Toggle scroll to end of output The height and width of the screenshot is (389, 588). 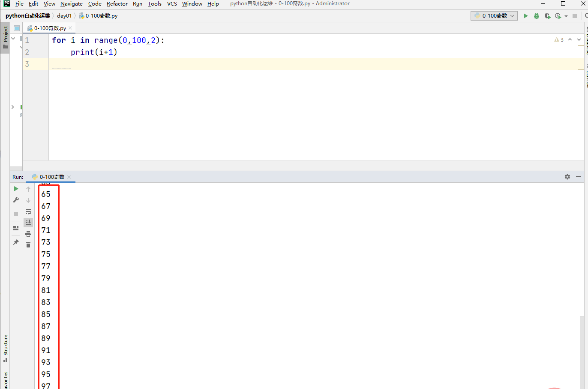tap(28, 222)
